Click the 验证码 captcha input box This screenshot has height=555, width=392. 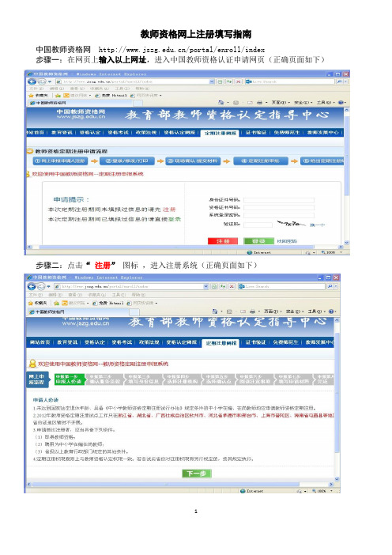point(258,225)
